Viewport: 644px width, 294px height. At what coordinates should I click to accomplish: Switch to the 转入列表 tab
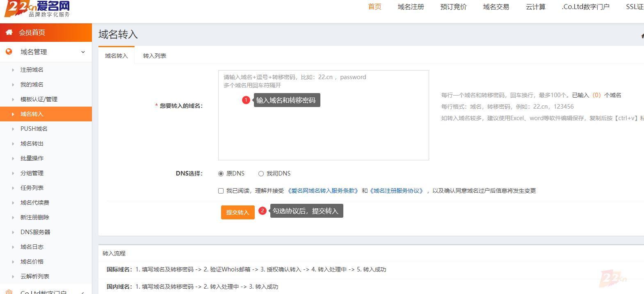click(x=155, y=56)
